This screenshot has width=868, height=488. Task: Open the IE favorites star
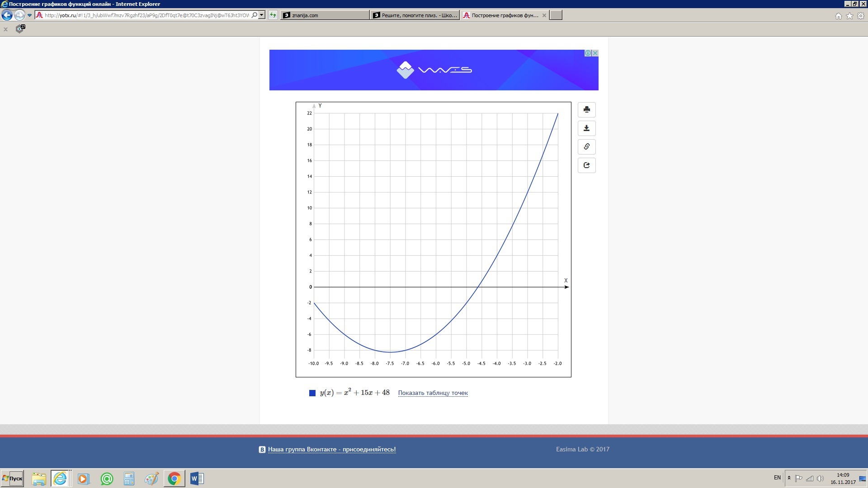tap(849, 16)
